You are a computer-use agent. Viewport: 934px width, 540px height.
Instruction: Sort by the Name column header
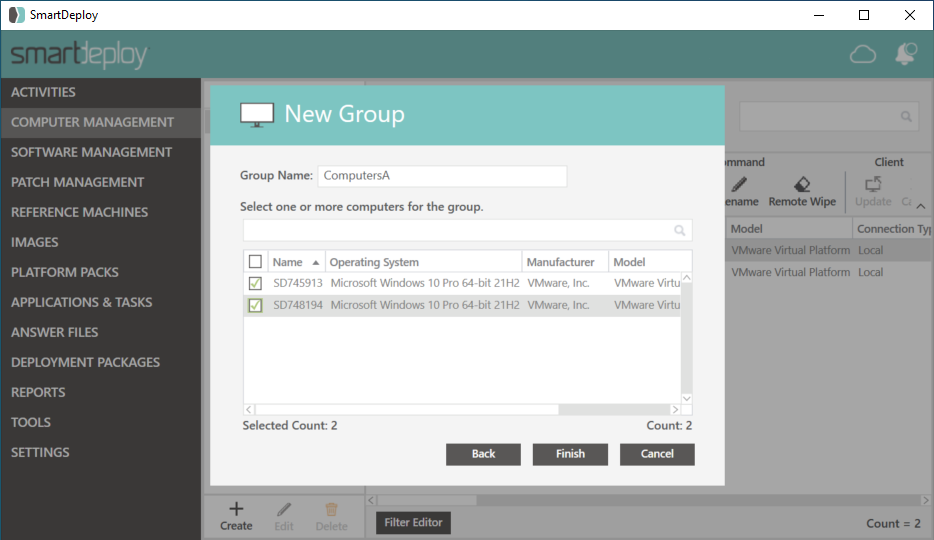coord(296,262)
